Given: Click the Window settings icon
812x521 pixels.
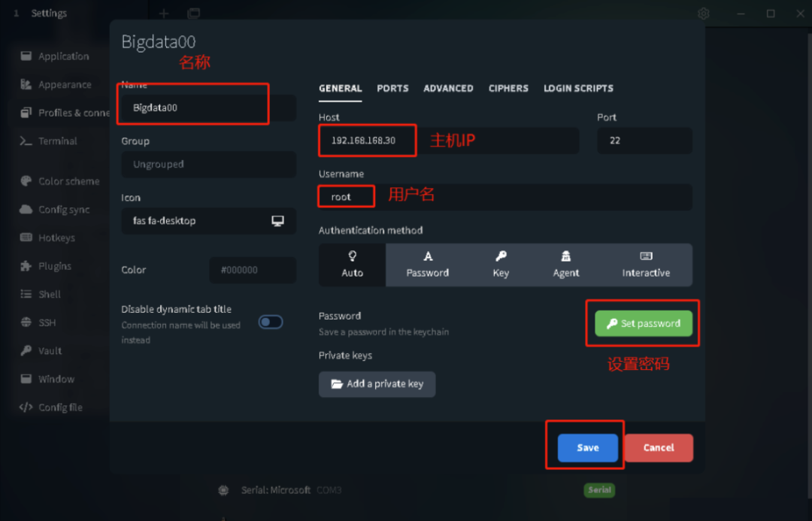Looking at the screenshot, I should [26, 379].
